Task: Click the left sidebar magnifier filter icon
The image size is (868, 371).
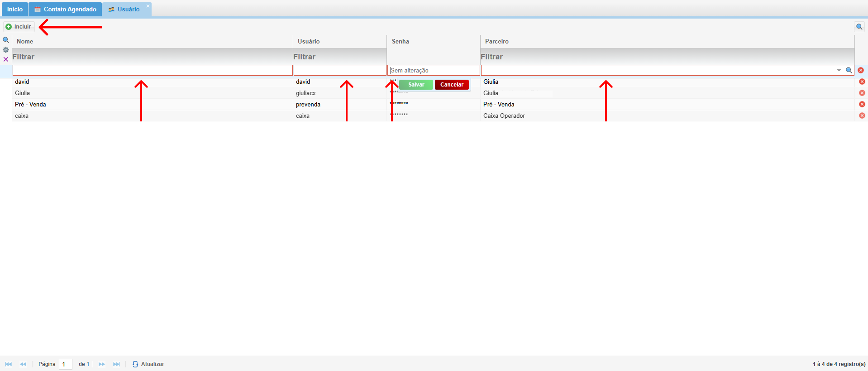Action: point(6,40)
